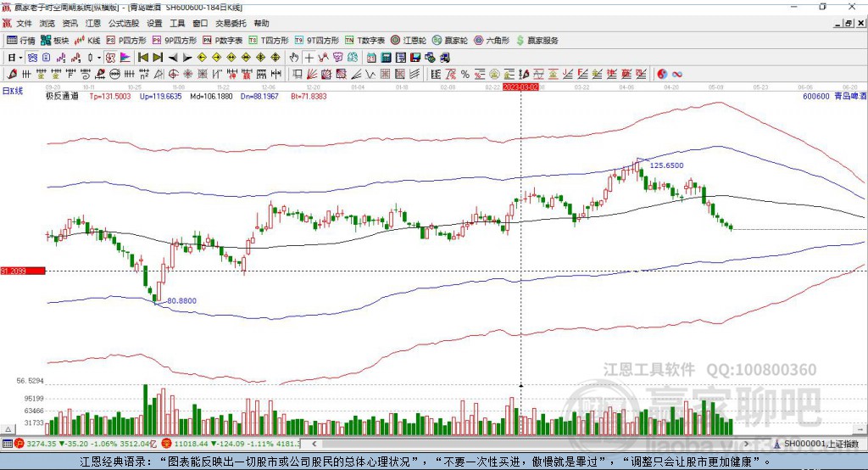Open the 帮助 menu
The image size is (868, 470).
point(261,23)
